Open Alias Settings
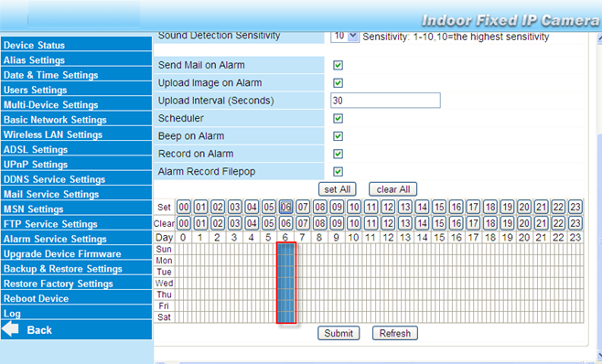Viewport: 602px width, 364px height. click(76, 59)
